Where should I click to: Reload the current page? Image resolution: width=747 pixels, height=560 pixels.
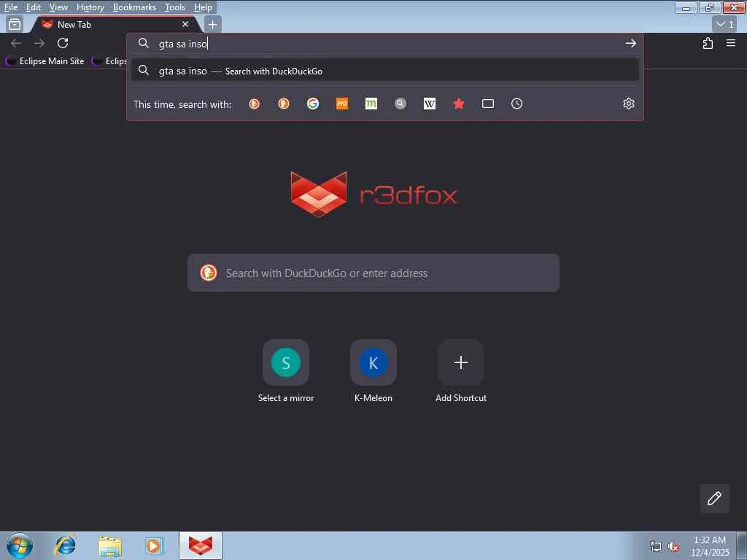pos(63,43)
